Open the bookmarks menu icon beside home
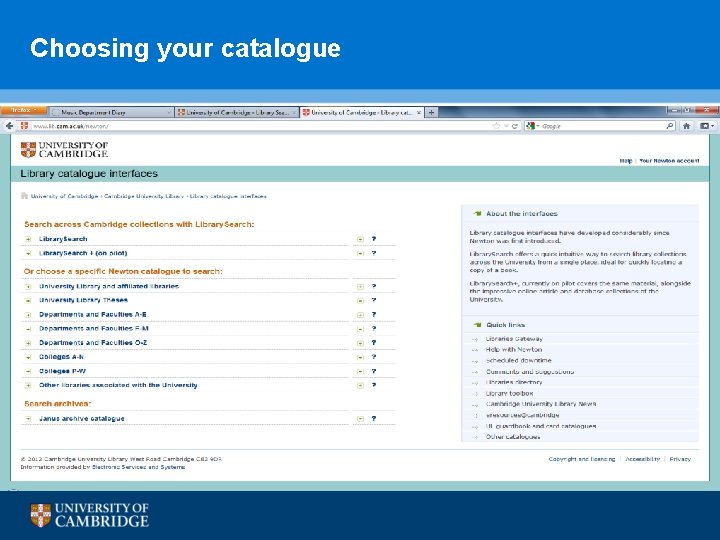The height and width of the screenshot is (540, 720). (x=706, y=126)
